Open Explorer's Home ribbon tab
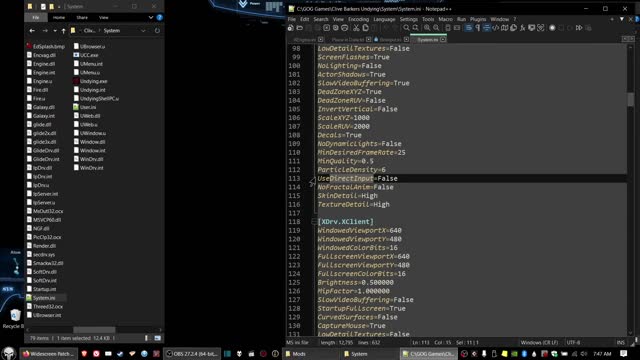 59,18
